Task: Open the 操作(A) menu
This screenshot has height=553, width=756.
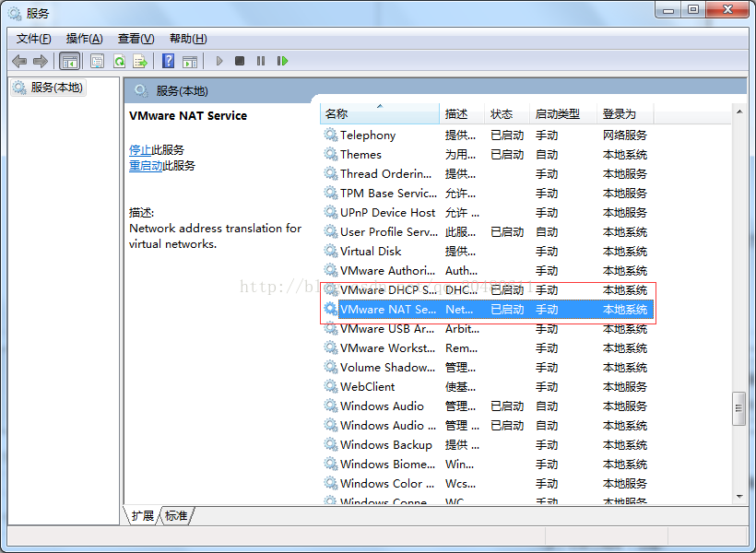Action: [85, 39]
